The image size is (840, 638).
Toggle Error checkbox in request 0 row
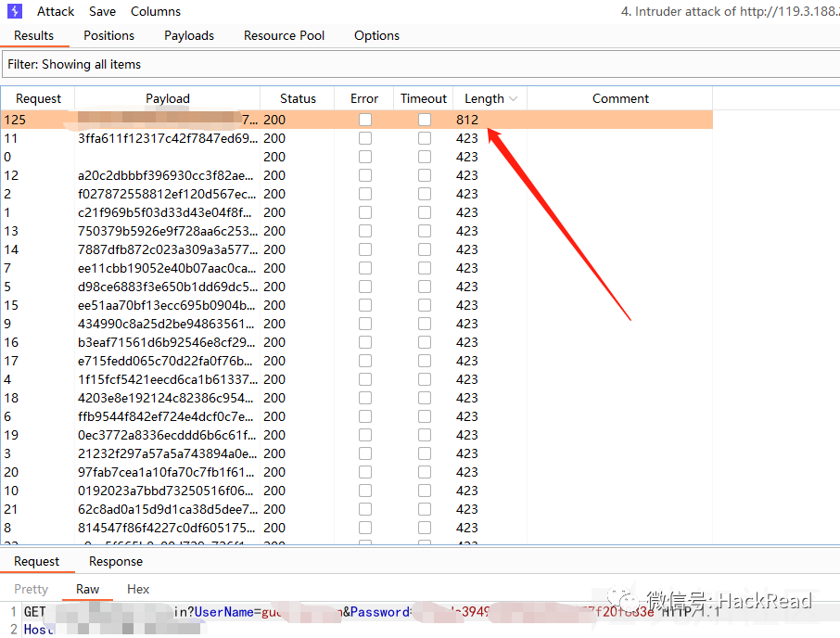[x=365, y=157]
